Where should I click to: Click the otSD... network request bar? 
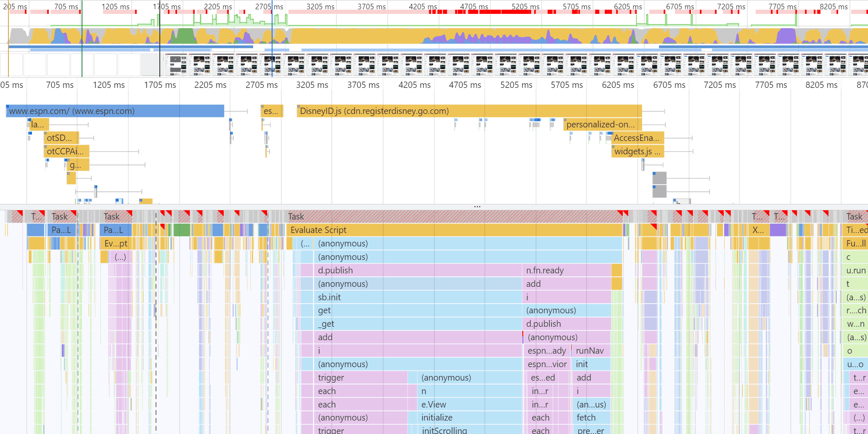(x=61, y=138)
